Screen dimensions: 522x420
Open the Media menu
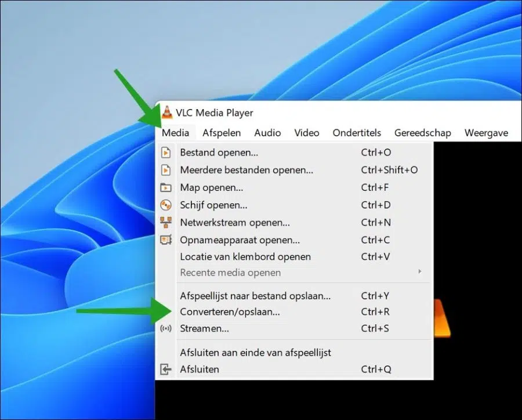click(x=175, y=133)
